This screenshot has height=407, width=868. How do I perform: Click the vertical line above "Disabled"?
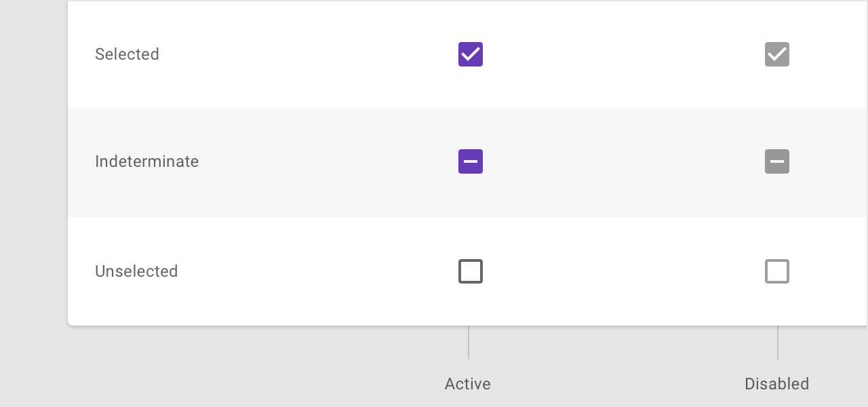[778, 343]
